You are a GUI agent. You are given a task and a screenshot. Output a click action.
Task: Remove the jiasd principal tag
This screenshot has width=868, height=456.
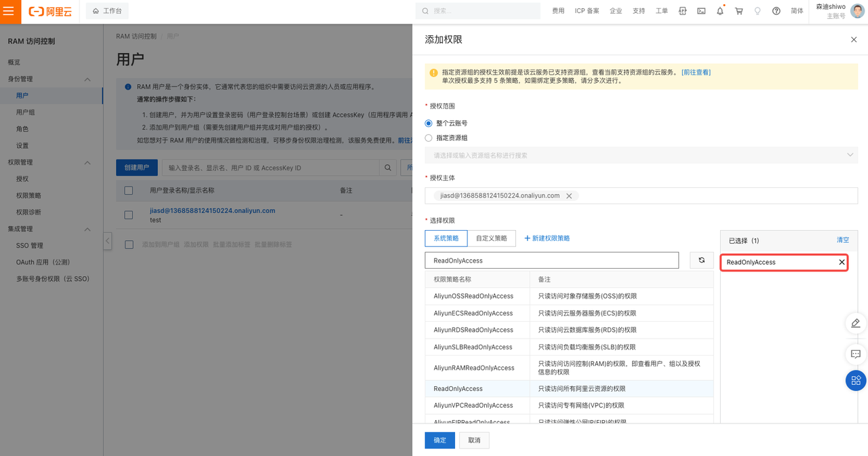point(569,196)
